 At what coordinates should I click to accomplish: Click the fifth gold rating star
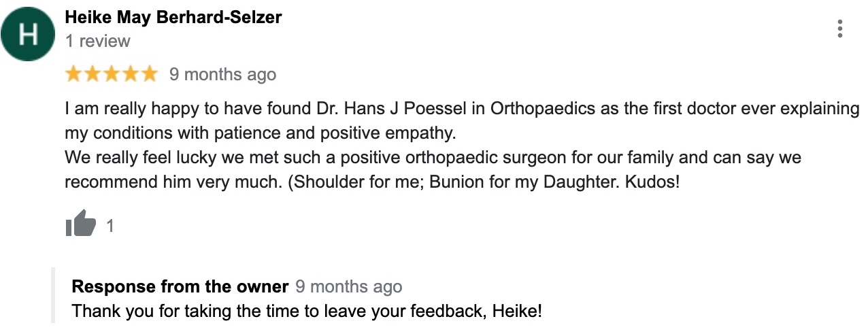coord(149,74)
